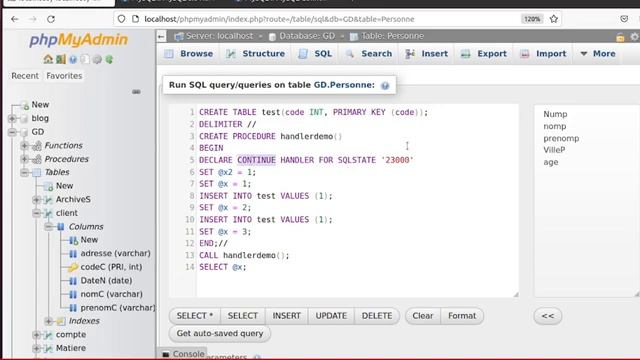Expand the compte table node
The image size is (640, 360).
36,335
